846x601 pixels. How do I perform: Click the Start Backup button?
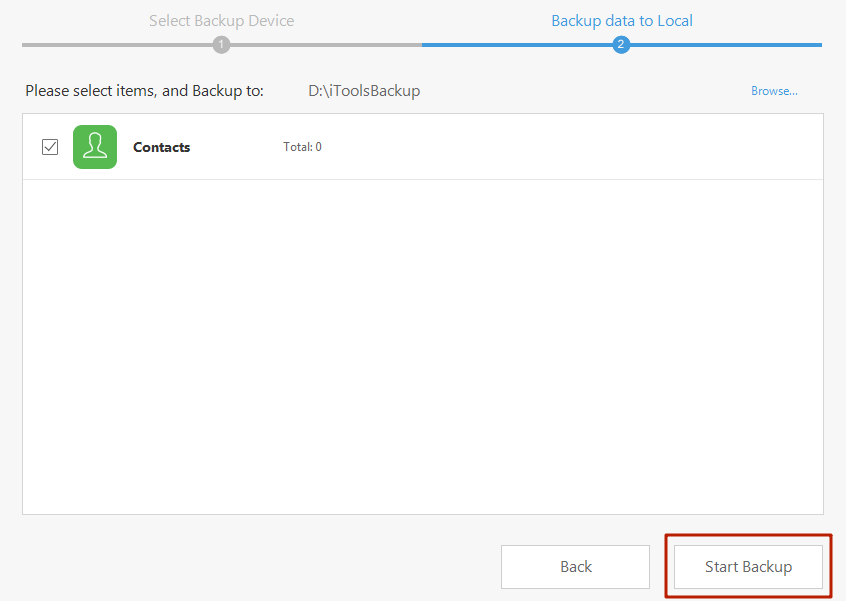click(748, 567)
